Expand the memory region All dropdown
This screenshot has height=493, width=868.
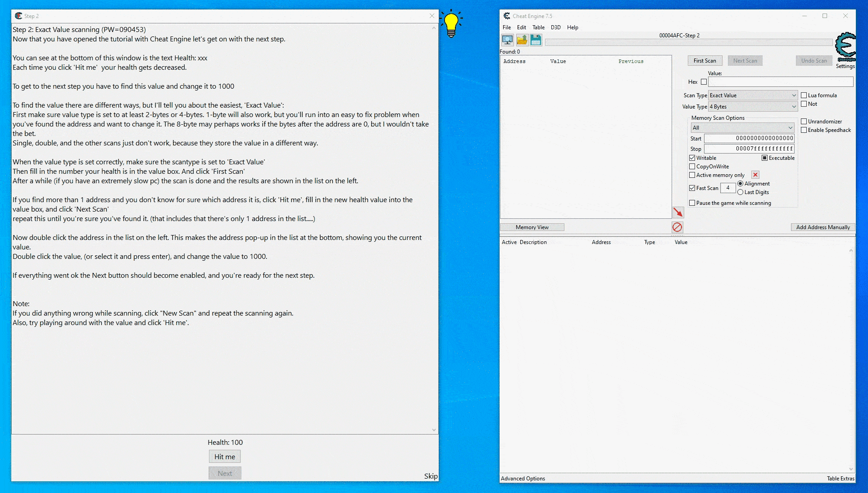tap(742, 128)
